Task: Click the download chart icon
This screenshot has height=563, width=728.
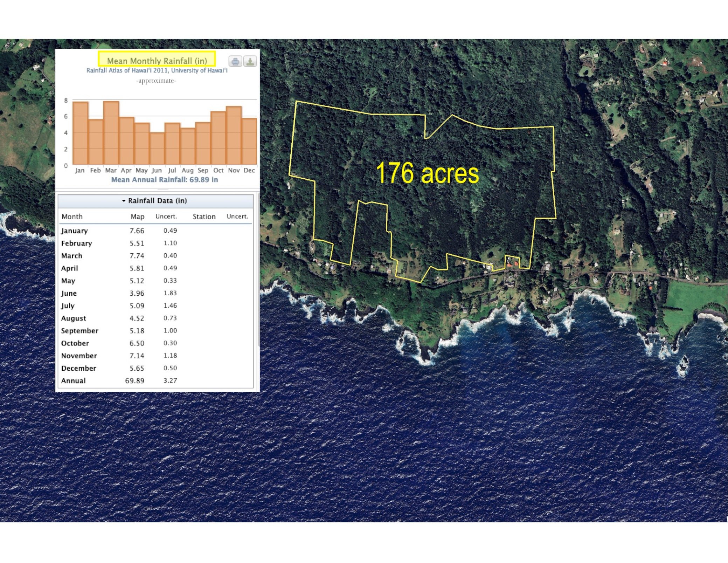Action: click(250, 62)
